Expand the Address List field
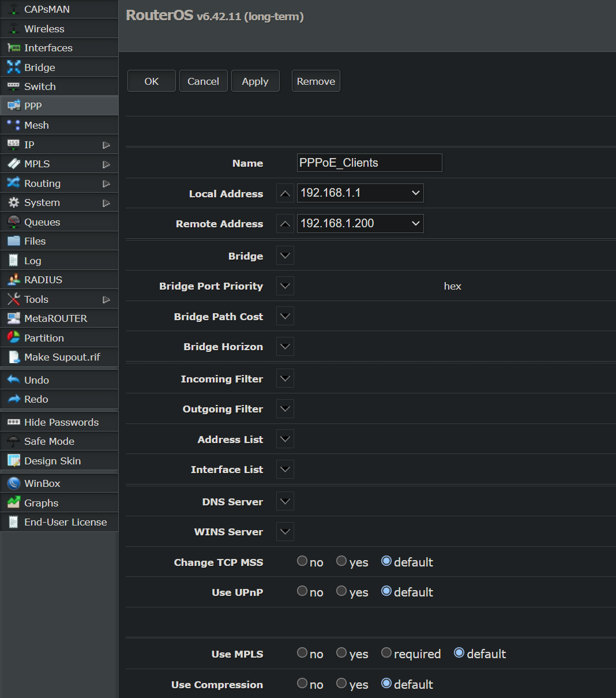Screen dimensions: 616x698 click(285, 439)
